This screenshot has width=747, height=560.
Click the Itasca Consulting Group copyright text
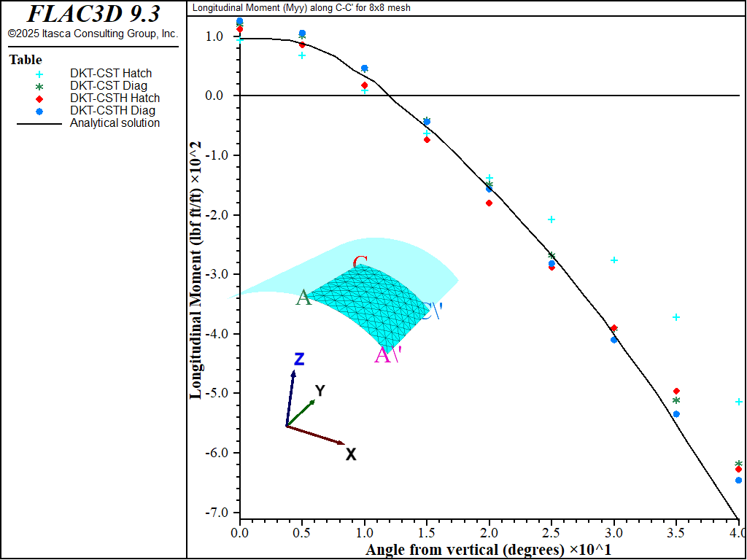(93, 34)
